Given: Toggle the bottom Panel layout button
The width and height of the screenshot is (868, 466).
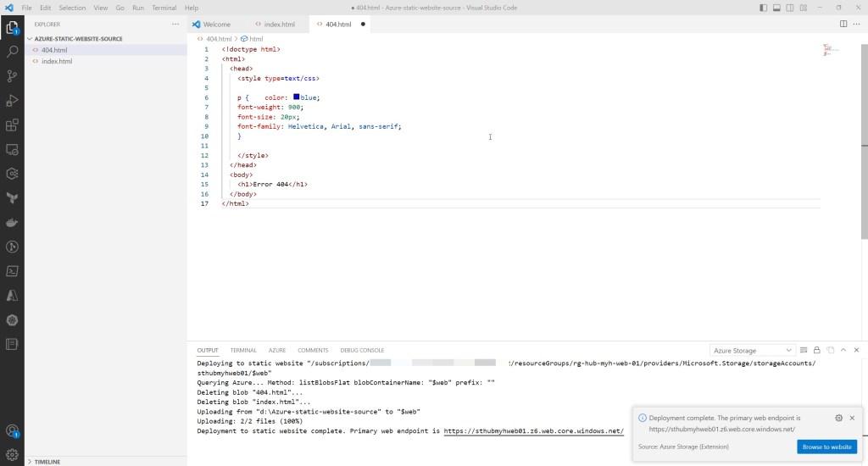Looking at the screenshot, I should pyautogui.click(x=776, y=8).
